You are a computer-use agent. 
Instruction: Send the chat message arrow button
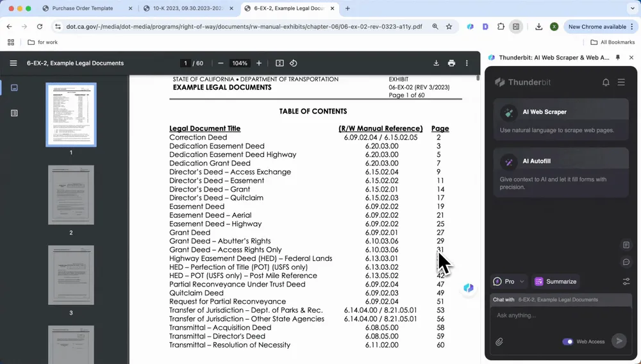coord(619,341)
